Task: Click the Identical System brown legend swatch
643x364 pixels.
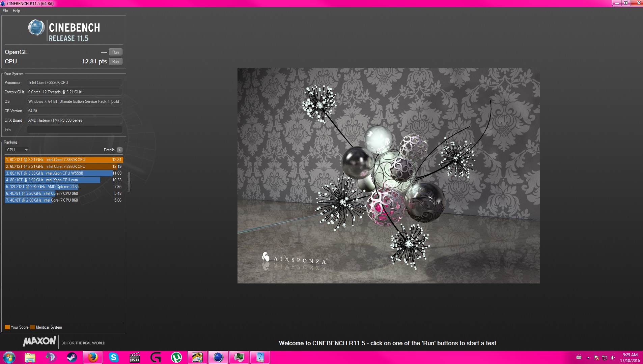Action: click(x=32, y=327)
